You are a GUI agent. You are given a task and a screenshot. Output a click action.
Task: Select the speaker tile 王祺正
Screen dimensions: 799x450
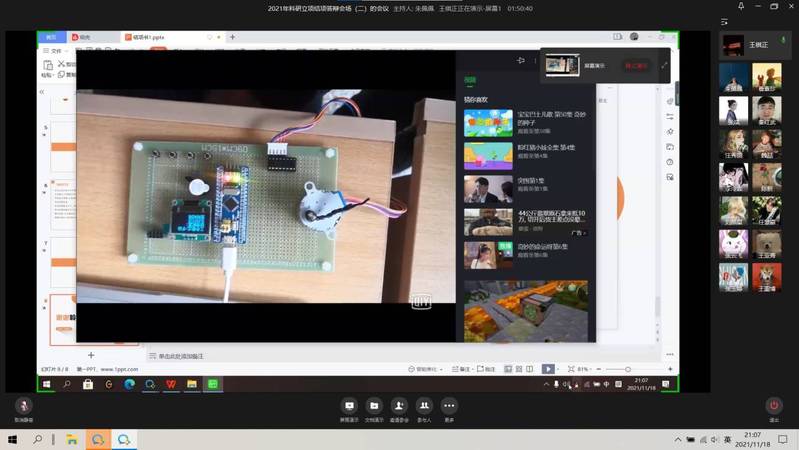click(755, 45)
